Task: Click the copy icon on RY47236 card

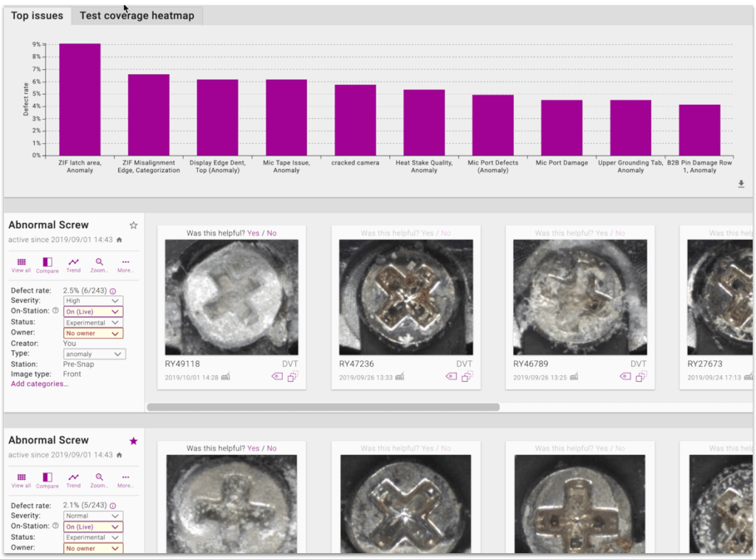Action: pyautogui.click(x=467, y=376)
